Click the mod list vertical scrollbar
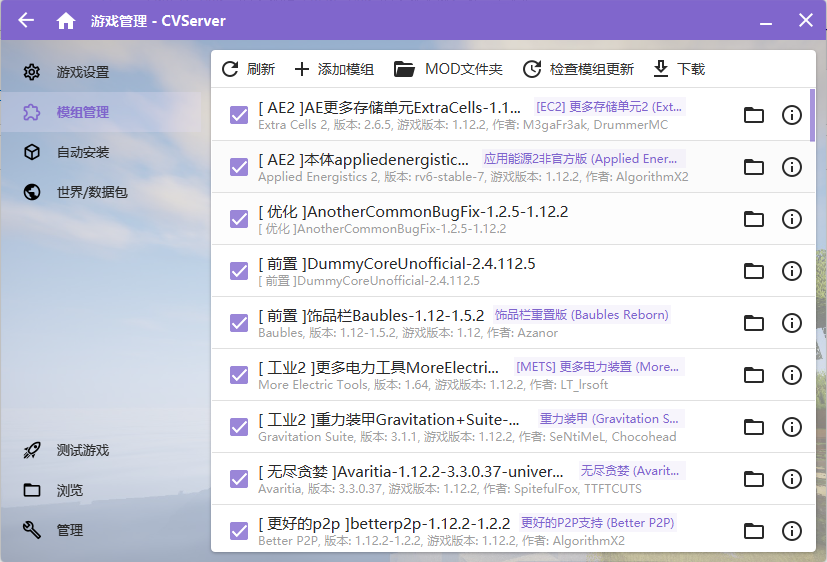Screen dimensions: 827x562 pyautogui.click(x=812, y=115)
